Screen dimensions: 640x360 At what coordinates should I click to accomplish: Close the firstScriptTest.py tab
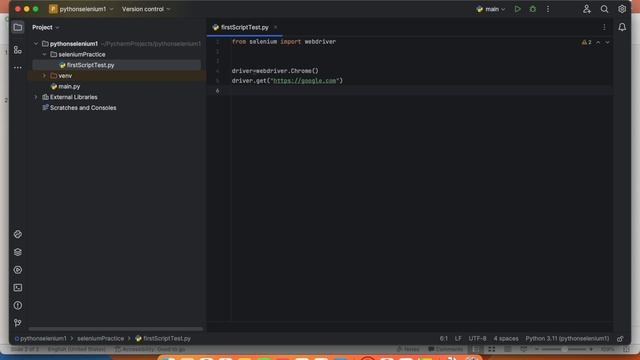click(x=276, y=27)
